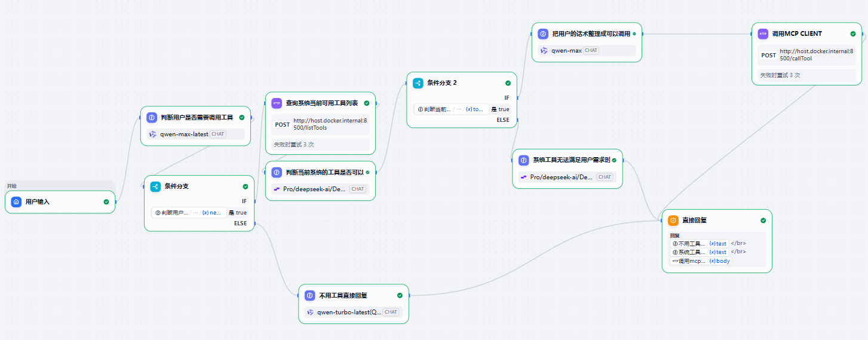The height and width of the screenshot is (340, 868).
Task: Click the POST label in 查询系统当前可用工具列表 node
Action: [283, 125]
